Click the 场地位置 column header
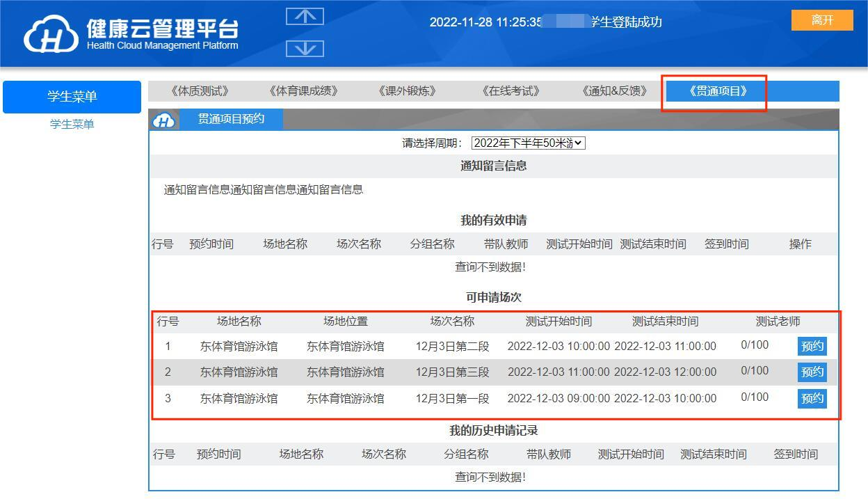The width and height of the screenshot is (868, 499). [346, 322]
